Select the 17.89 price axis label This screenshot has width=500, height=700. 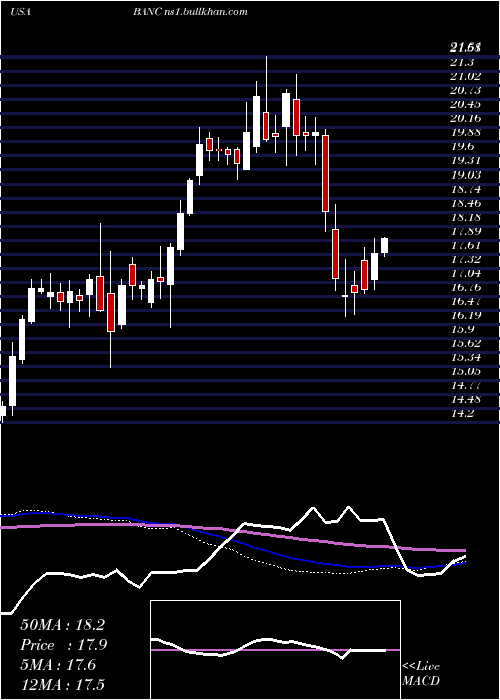464,231
